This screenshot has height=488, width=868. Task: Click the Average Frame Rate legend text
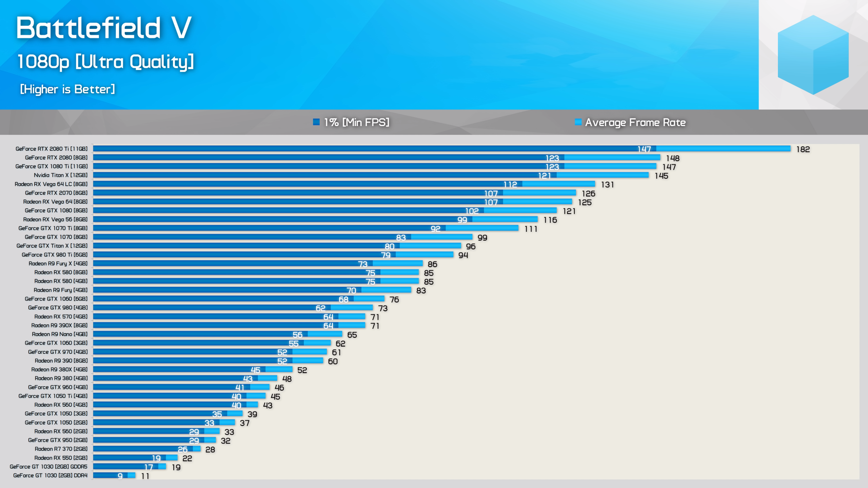coord(635,122)
